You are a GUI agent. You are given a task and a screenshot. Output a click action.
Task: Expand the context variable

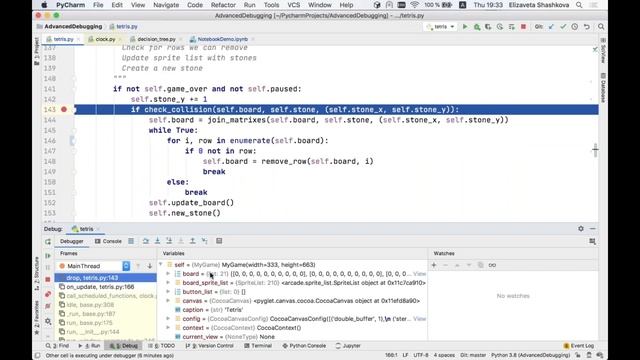(x=168, y=328)
